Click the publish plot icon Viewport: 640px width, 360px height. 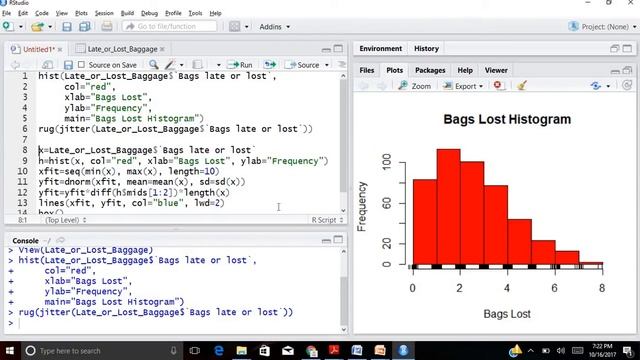point(596,86)
